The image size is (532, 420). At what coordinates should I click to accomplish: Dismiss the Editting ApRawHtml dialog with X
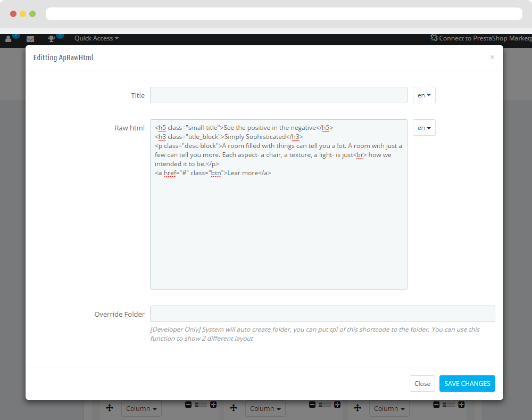492,57
